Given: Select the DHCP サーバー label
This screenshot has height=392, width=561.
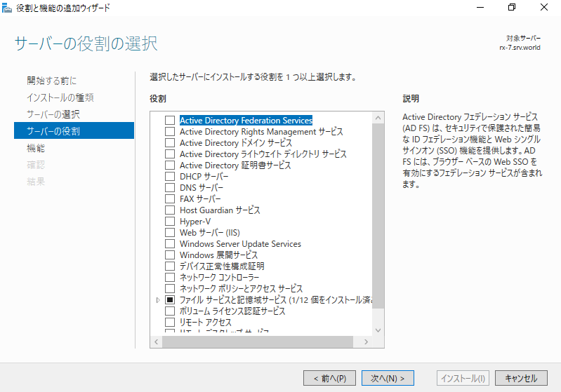Looking at the screenshot, I should 204,177.
